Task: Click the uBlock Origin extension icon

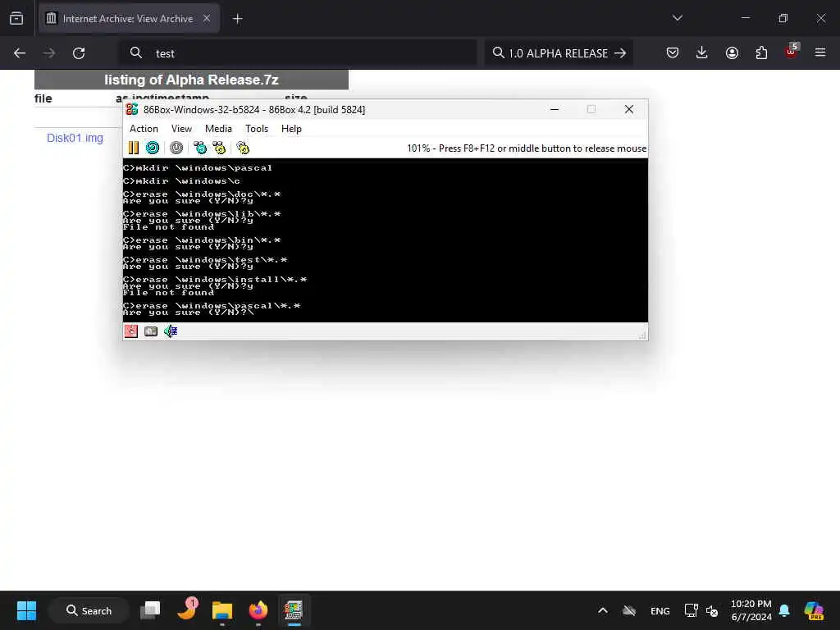Action: coord(792,52)
